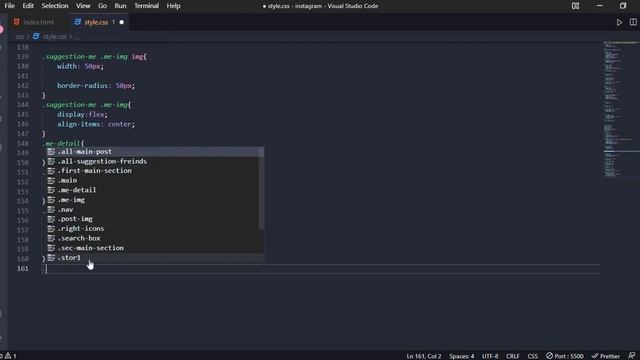Image resolution: width=640 pixels, height=360 pixels.
Task: Click the symbol icon beside .nav suggestion
Action: tap(51, 209)
